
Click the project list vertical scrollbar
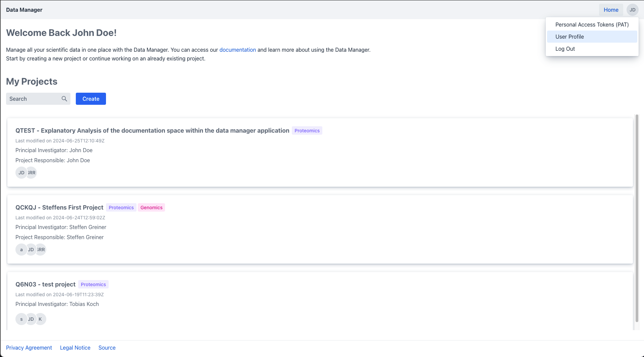coord(637,218)
